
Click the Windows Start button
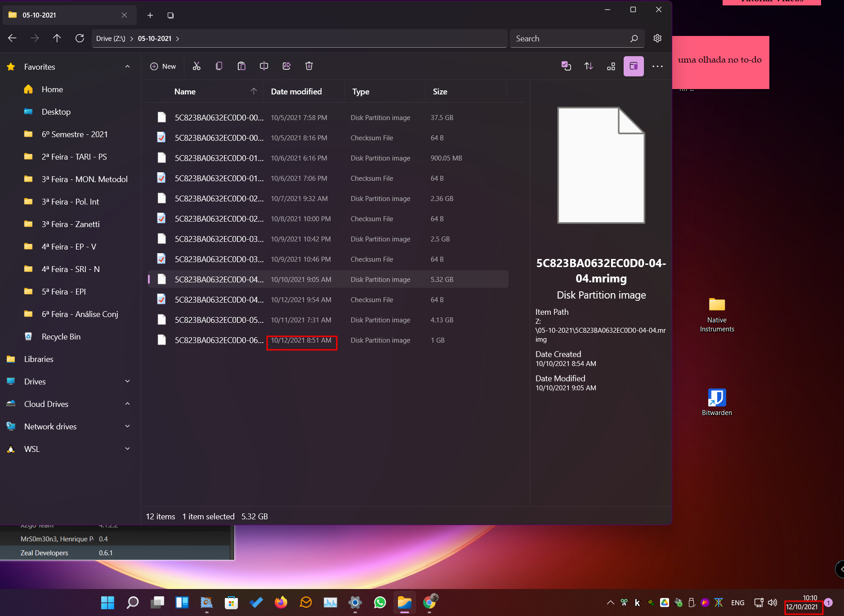pyautogui.click(x=107, y=603)
